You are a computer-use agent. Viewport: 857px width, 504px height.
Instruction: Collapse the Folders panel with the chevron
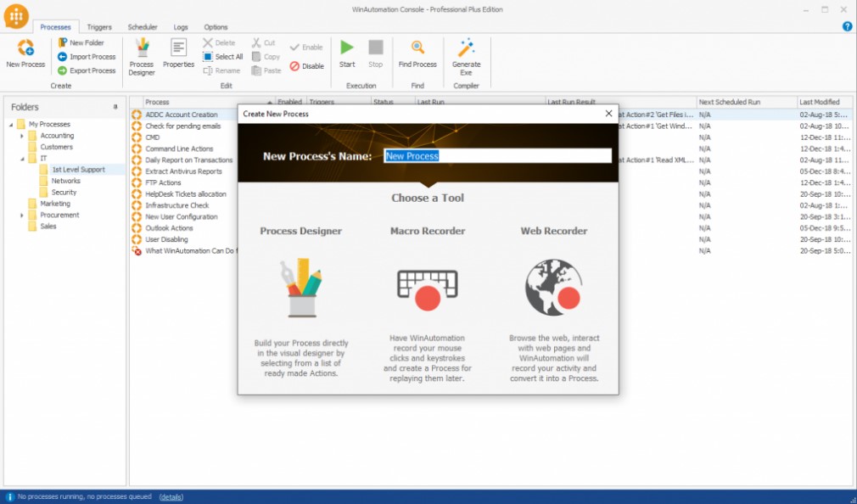(x=117, y=106)
